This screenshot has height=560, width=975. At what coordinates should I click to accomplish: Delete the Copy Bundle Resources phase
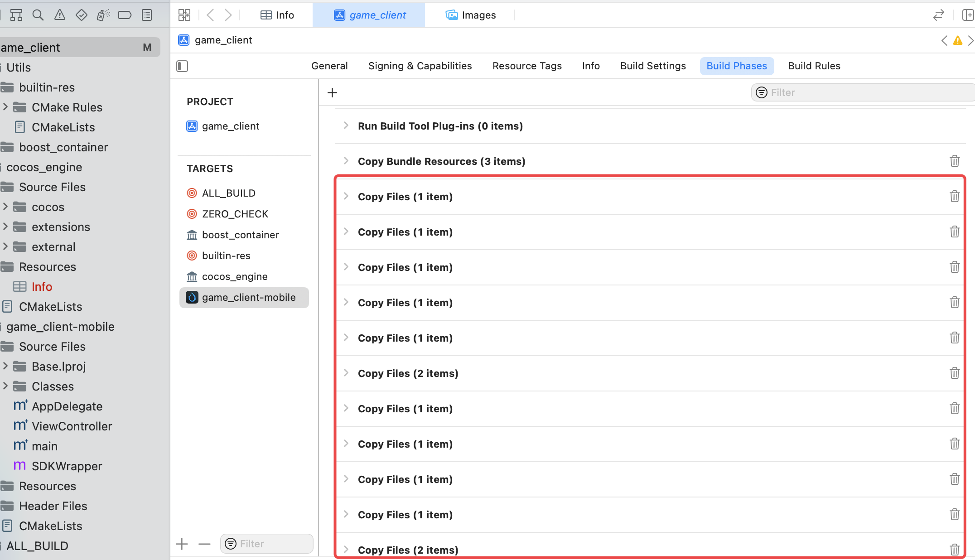coord(955,161)
